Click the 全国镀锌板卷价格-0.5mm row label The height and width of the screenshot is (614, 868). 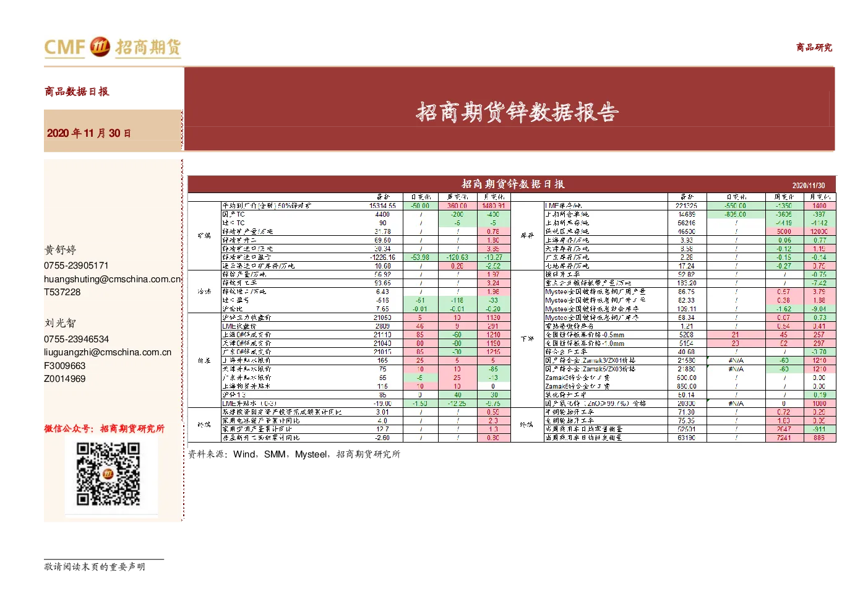pos(585,335)
